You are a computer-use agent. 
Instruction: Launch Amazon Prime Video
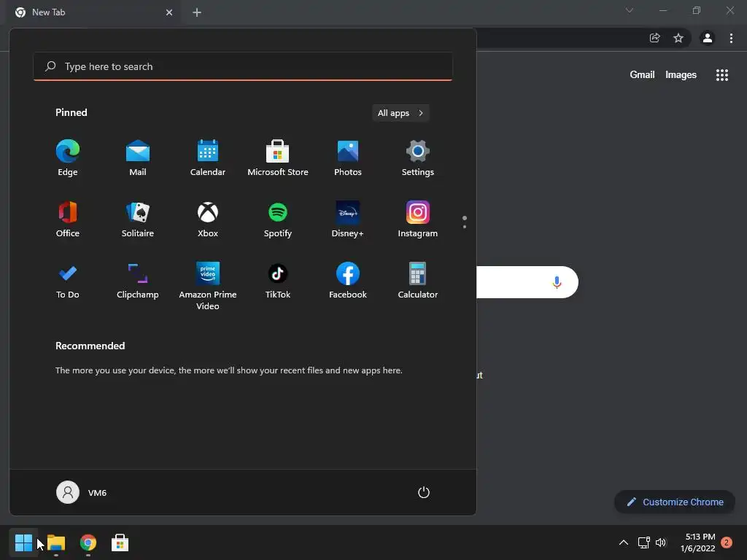pyautogui.click(x=208, y=286)
